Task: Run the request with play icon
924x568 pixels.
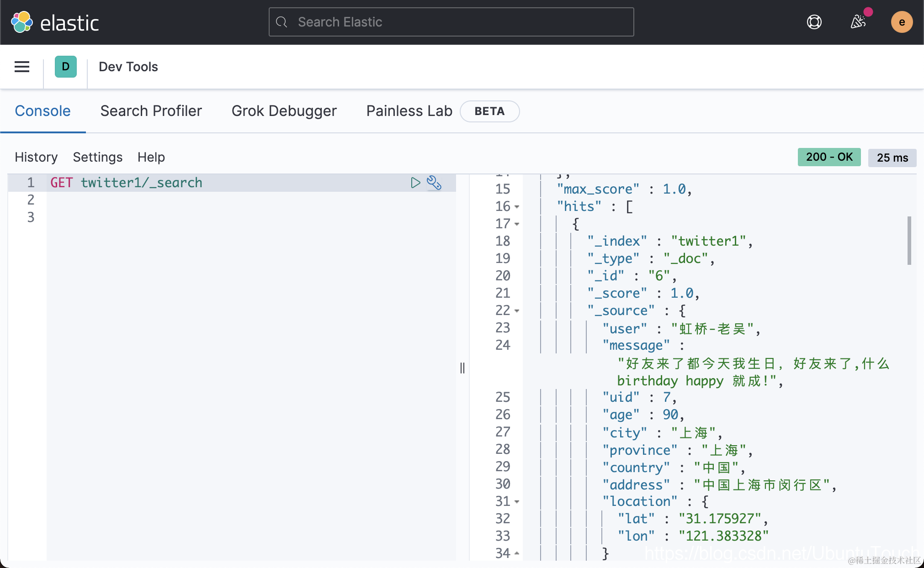Action: pos(415,183)
